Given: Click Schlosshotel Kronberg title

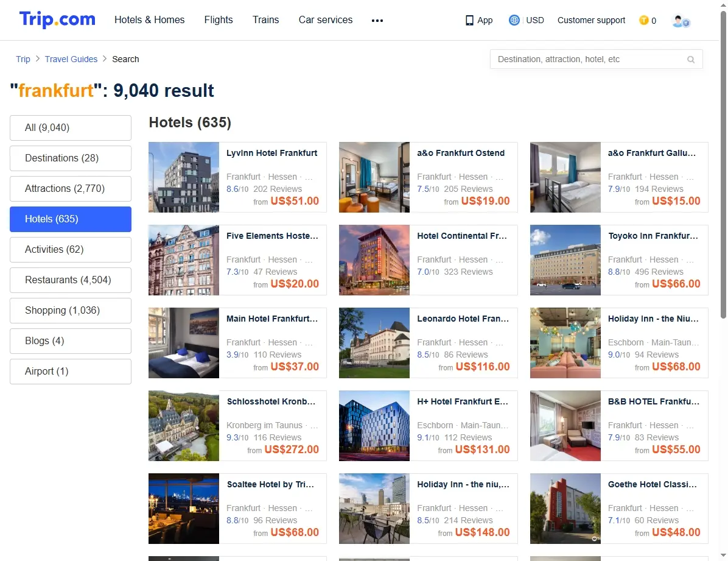Looking at the screenshot, I should pyautogui.click(x=271, y=401).
